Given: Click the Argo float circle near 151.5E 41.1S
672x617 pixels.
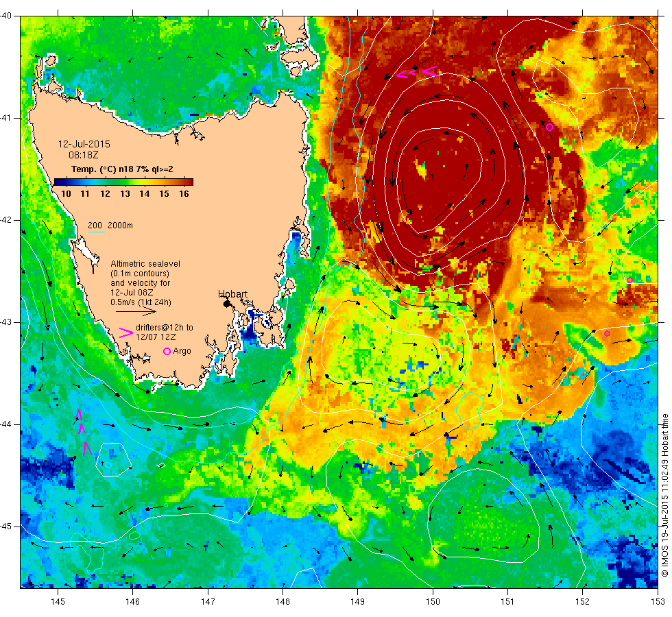Looking at the screenshot, I should pyautogui.click(x=549, y=127).
